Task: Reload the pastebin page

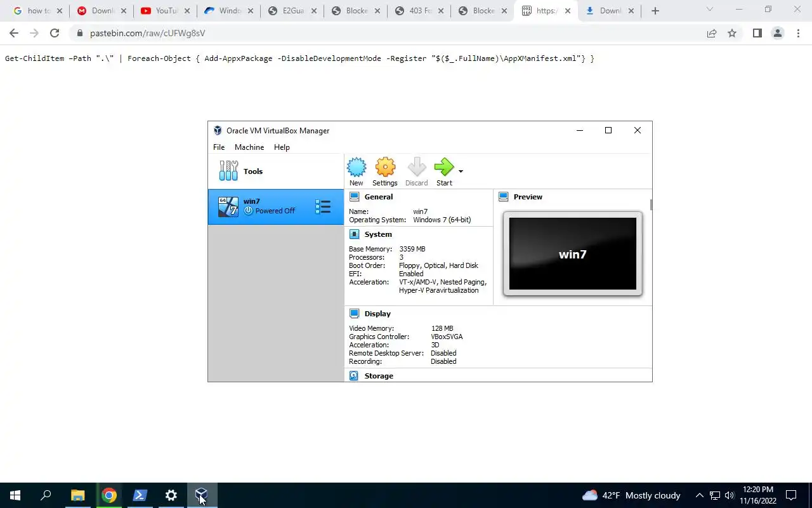Action: 55,33
